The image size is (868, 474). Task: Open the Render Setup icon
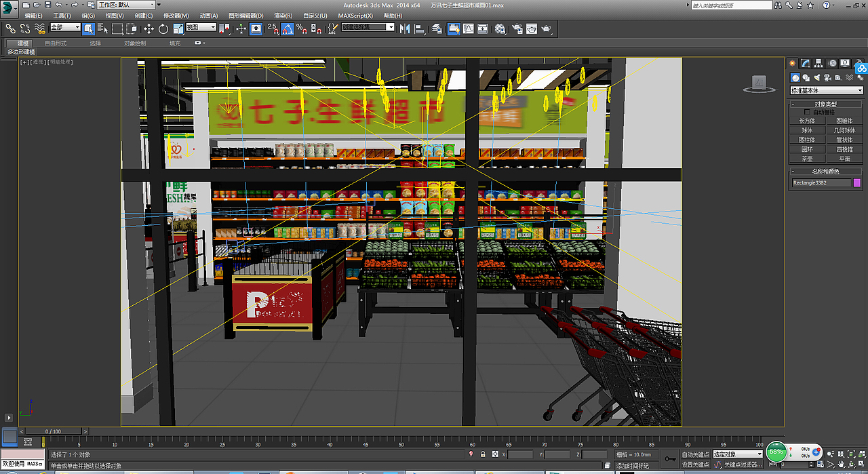[x=517, y=28]
